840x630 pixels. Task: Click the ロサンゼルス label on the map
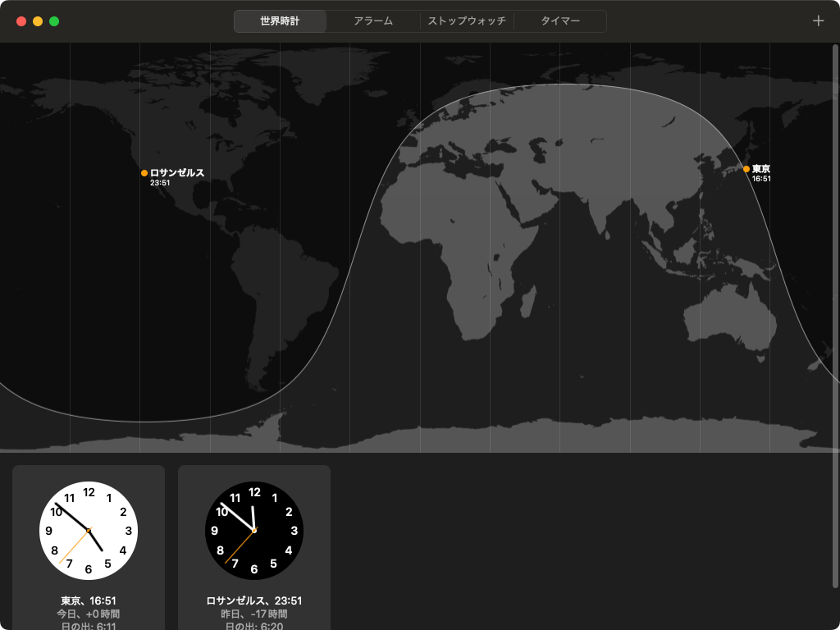(177, 173)
